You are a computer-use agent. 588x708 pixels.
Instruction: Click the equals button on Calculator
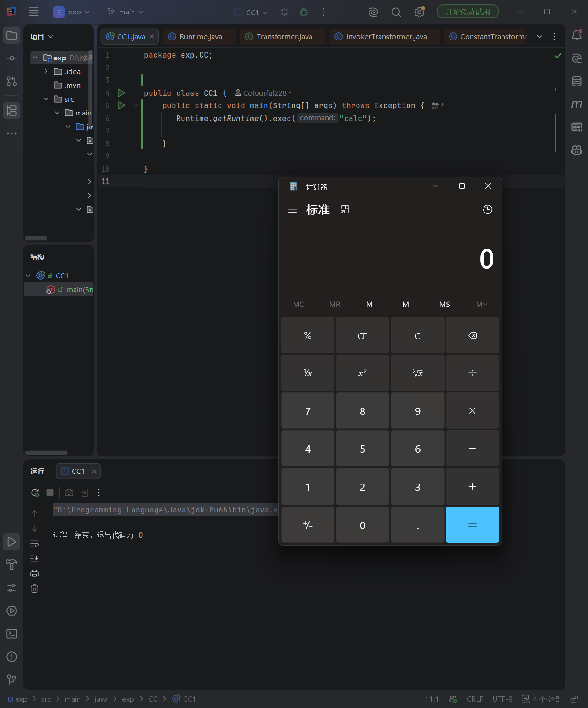[x=473, y=525]
